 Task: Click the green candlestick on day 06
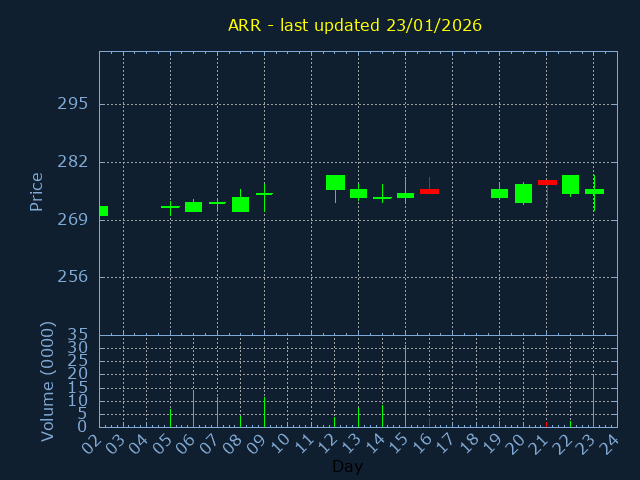(x=193, y=207)
